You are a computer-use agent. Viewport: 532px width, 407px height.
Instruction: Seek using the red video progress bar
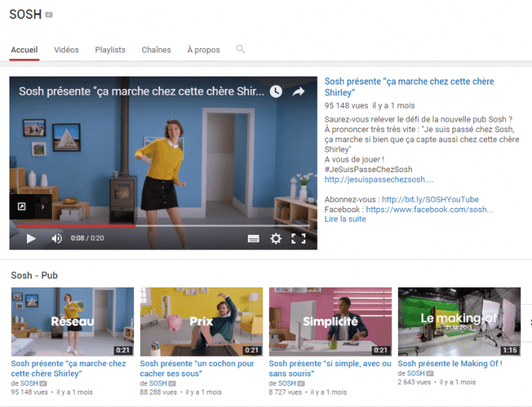(73, 225)
